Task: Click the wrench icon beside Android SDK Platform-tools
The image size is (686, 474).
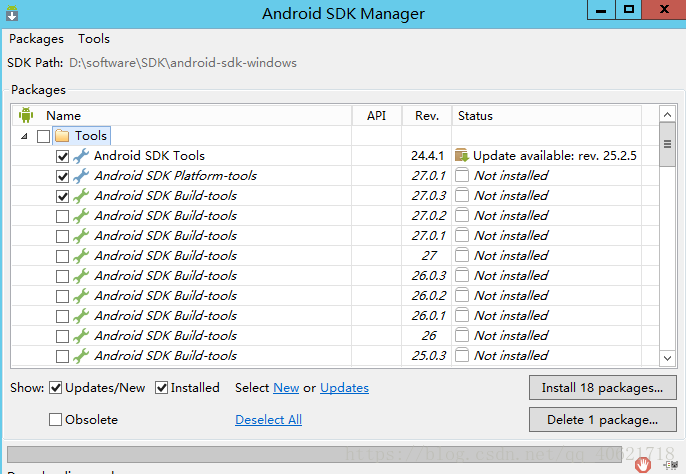Action: coord(81,176)
